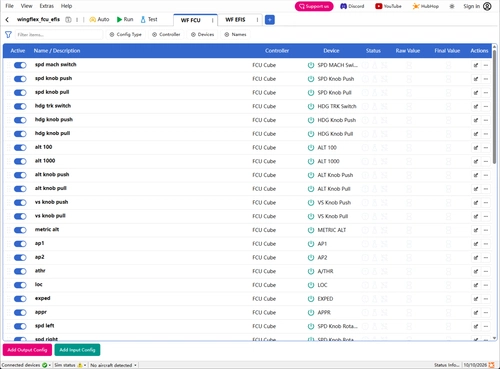Click the device icon for LOC
Screen dimensions: 500x369
(x=311, y=285)
